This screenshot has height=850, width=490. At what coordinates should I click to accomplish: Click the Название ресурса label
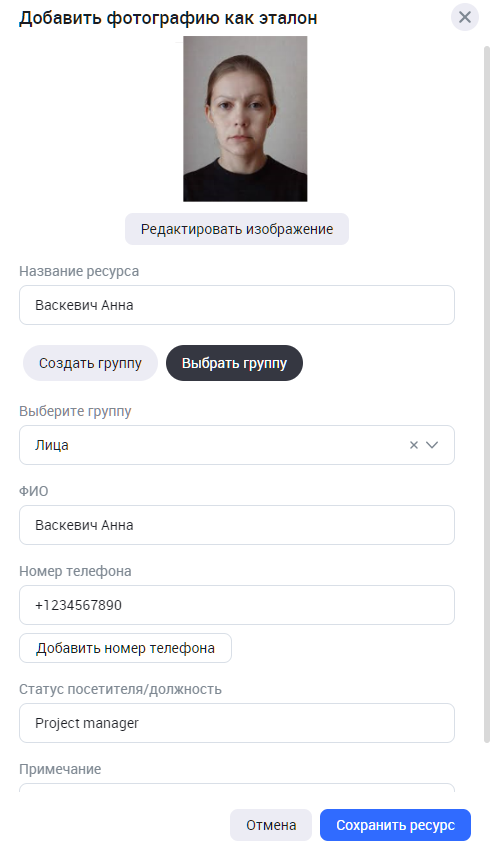tap(79, 271)
